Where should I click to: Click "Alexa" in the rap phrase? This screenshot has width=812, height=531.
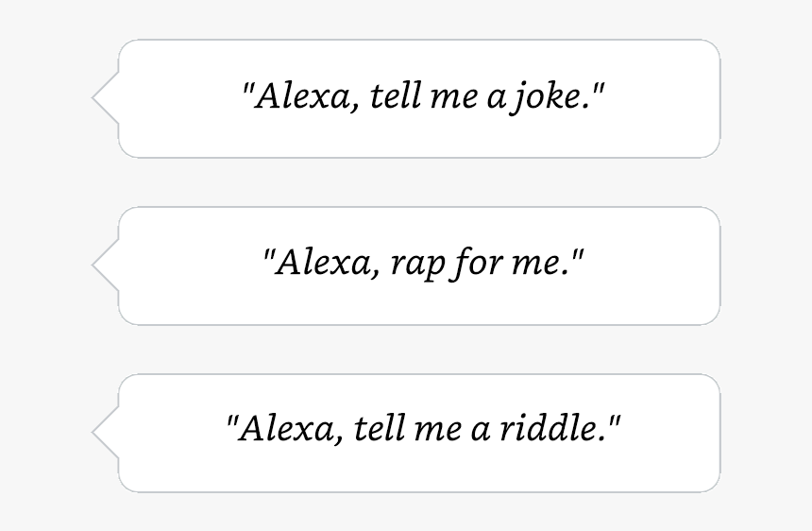[323, 264]
